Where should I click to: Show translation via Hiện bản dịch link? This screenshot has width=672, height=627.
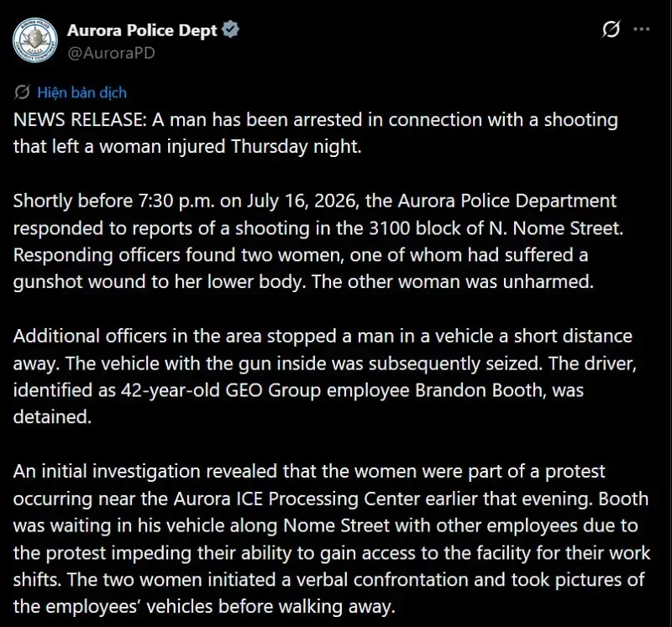[x=81, y=92]
